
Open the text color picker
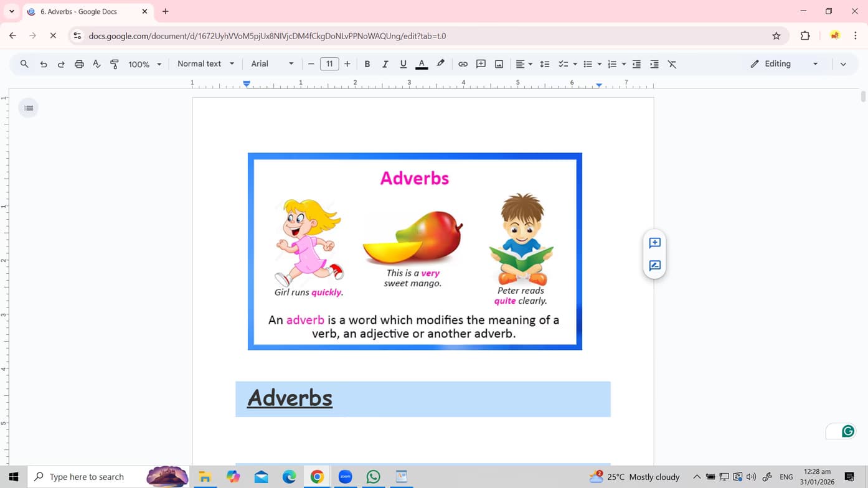[x=422, y=63]
